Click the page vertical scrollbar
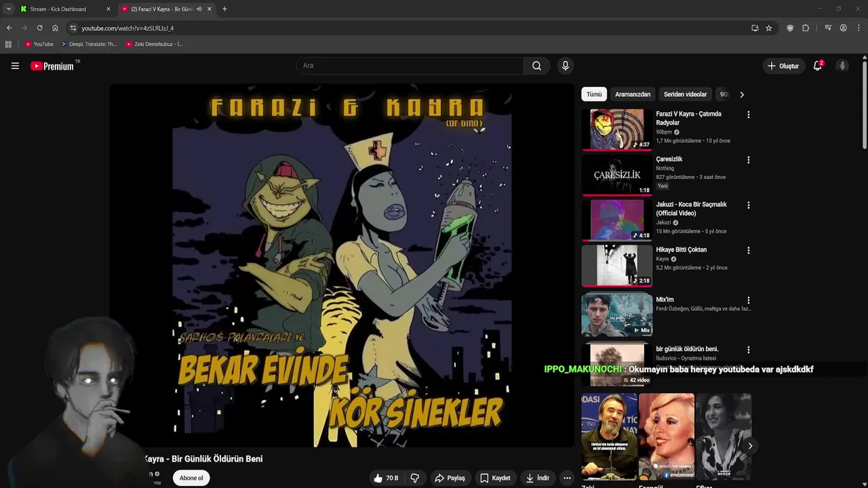 (x=865, y=105)
